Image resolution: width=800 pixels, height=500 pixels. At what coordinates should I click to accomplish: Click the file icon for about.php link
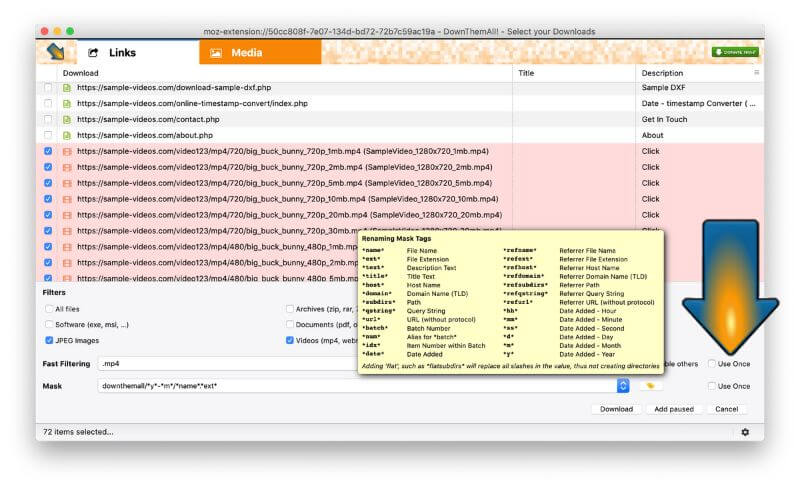click(x=67, y=135)
